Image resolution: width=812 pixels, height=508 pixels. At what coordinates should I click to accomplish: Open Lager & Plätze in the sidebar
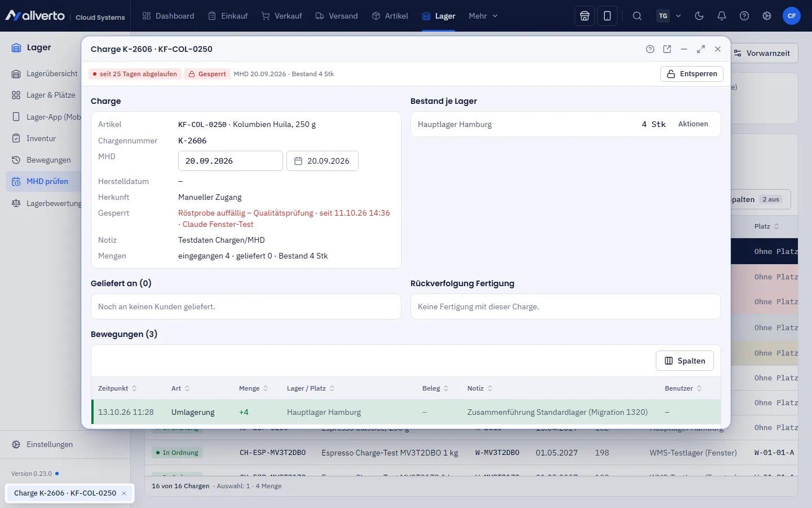point(44,95)
